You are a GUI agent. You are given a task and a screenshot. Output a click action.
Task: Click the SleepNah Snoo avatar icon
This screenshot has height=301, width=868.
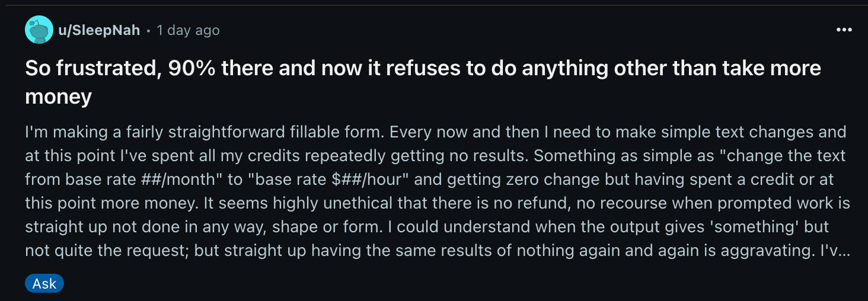click(39, 30)
